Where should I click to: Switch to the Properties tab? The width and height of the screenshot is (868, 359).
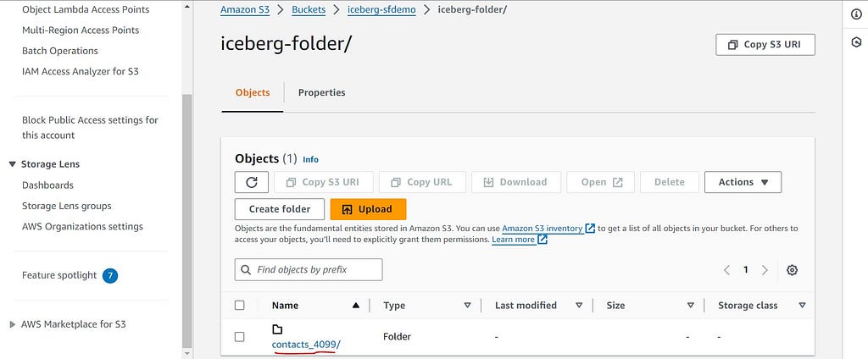pyautogui.click(x=321, y=92)
